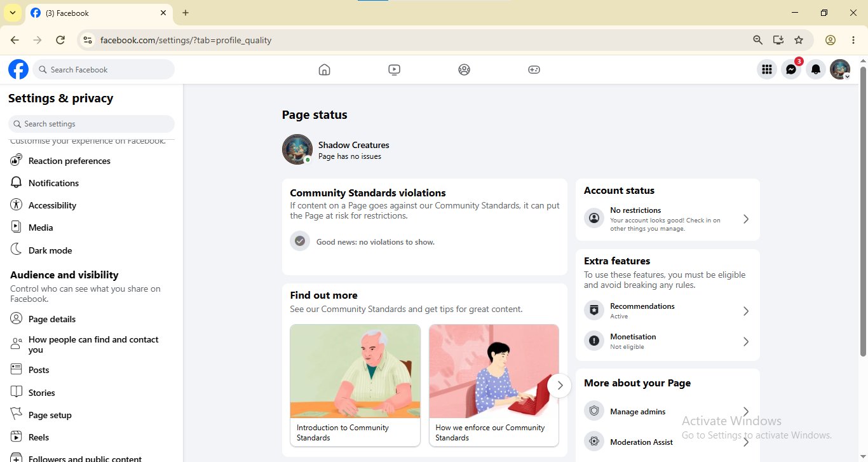Click the Recommendations label
The height and width of the screenshot is (462, 868).
click(x=642, y=306)
